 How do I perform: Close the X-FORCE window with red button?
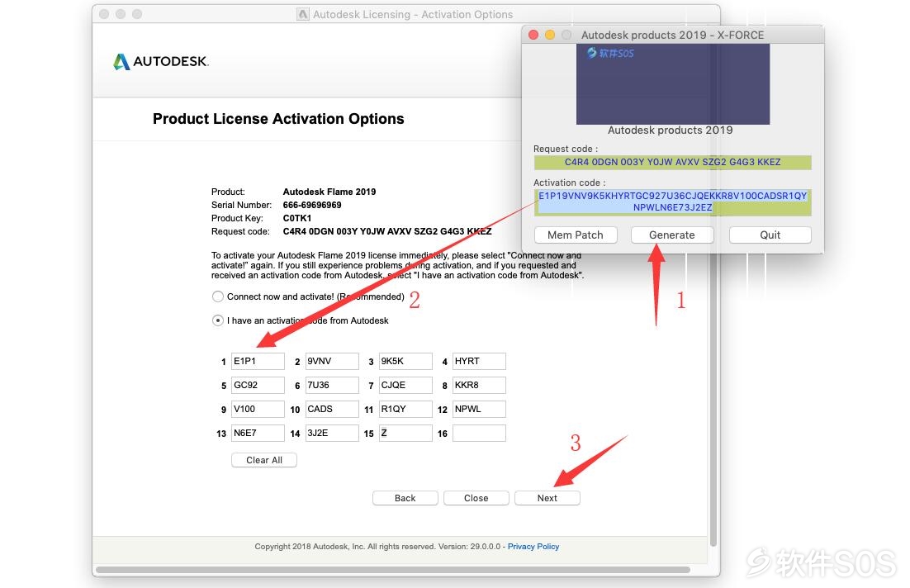(533, 35)
